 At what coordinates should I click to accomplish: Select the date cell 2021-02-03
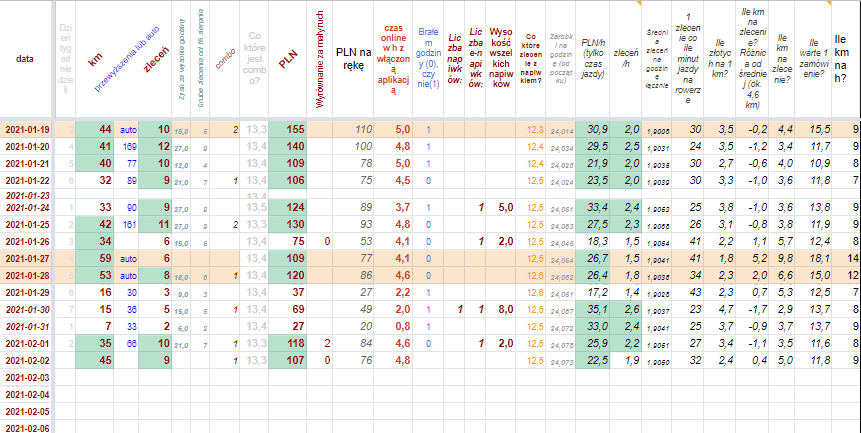27,378
